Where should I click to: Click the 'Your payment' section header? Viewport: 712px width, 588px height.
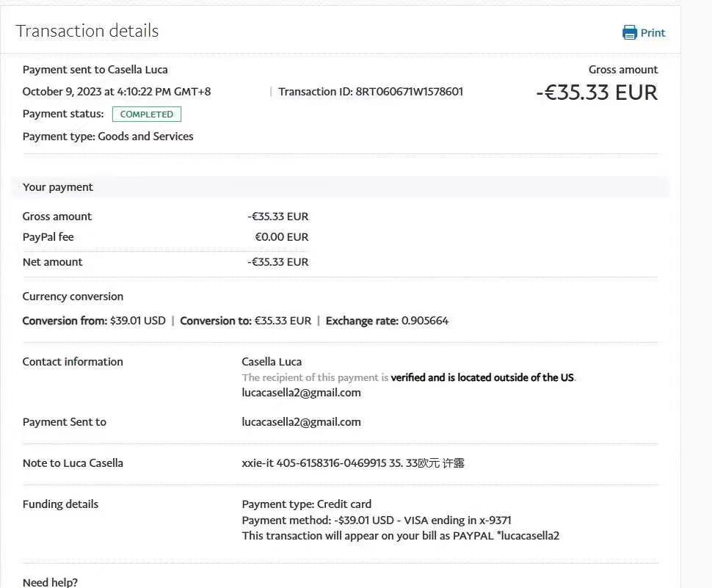coord(58,187)
